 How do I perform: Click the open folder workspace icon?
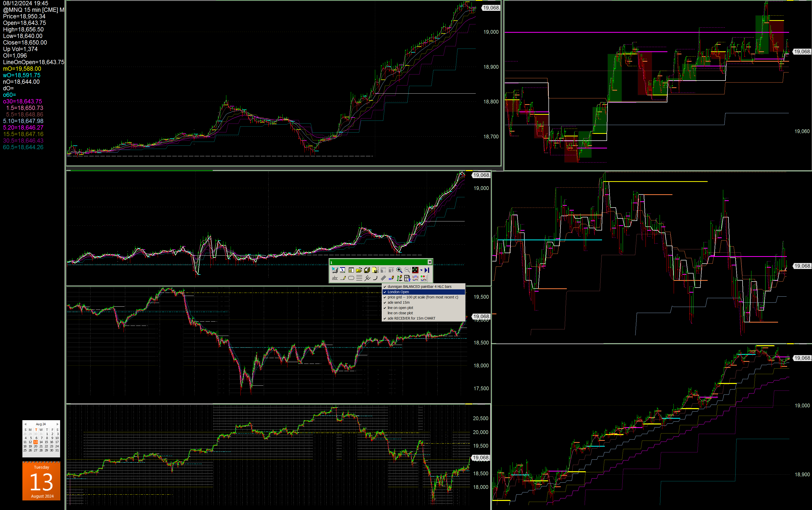point(359,270)
